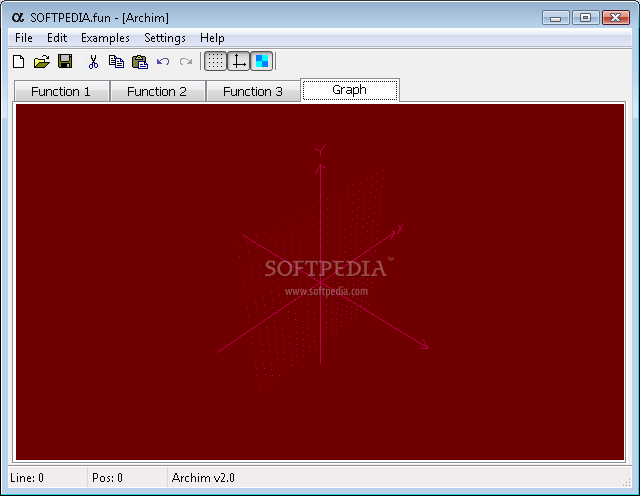Screen dimensions: 640x496
Task: Click the 'Pos: 0' status bar entry
Action: pos(107,478)
